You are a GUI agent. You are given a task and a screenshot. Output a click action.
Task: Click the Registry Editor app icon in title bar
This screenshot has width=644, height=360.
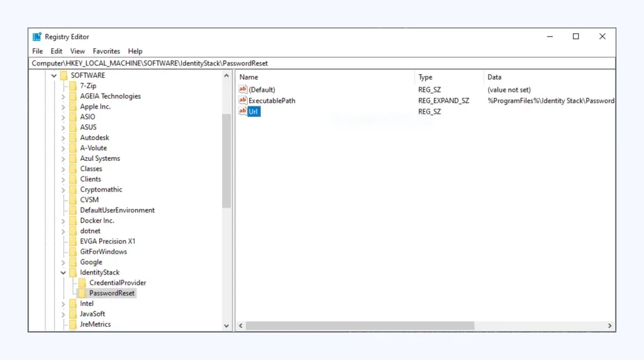(37, 36)
